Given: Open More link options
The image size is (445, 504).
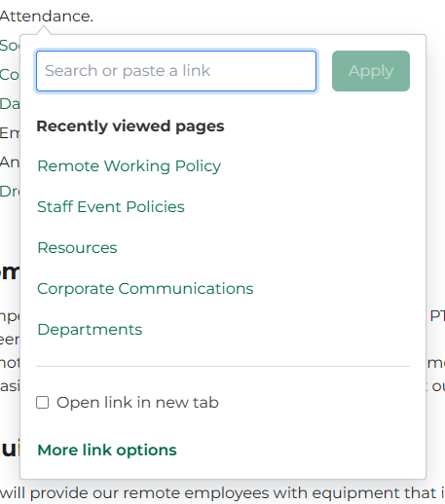Looking at the screenshot, I should [x=107, y=450].
